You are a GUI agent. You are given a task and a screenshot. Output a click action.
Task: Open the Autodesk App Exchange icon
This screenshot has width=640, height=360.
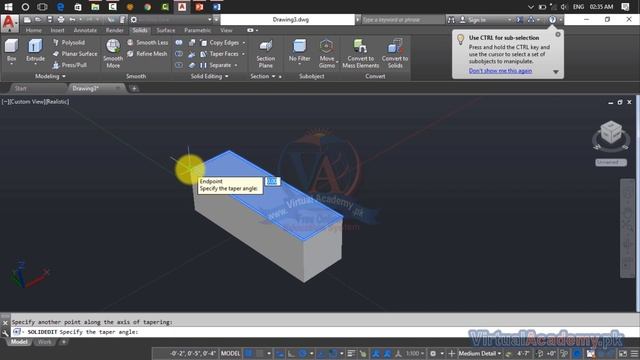pyautogui.click(x=520, y=19)
